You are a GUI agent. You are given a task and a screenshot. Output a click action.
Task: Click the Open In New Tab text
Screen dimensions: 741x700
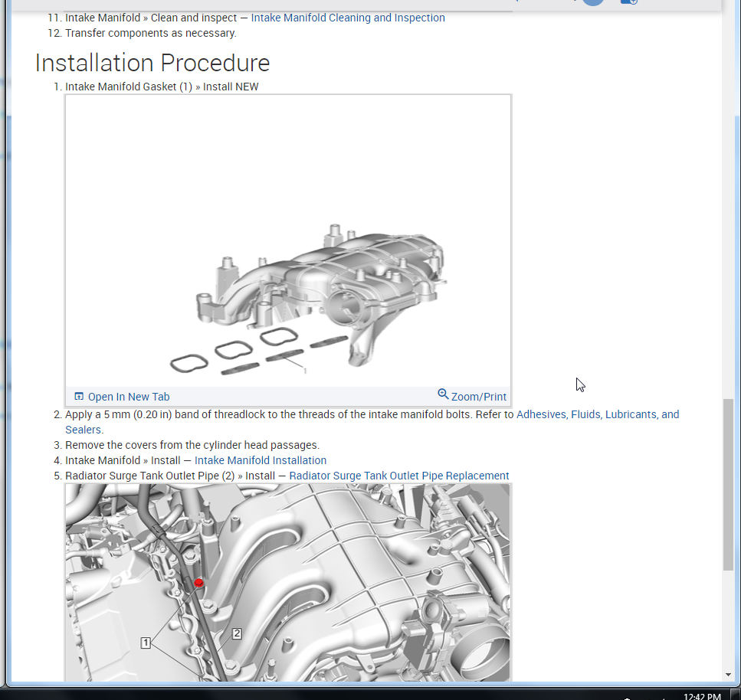(x=129, y=397)
